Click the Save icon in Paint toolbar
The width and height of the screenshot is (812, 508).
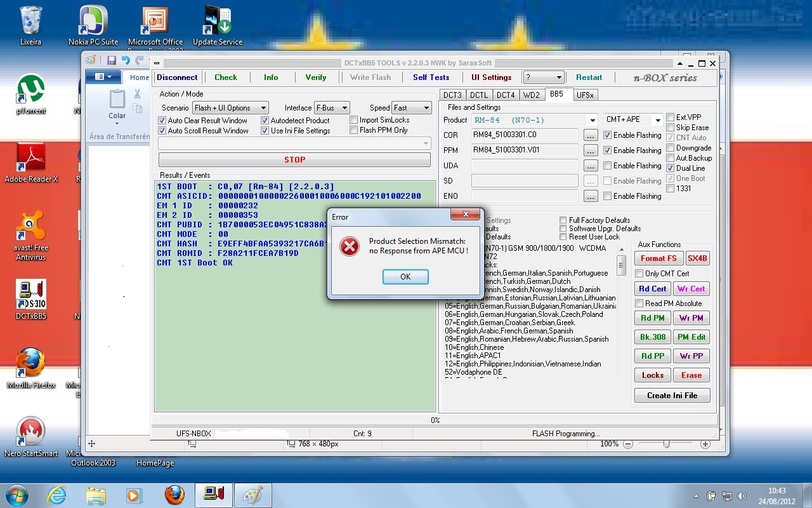coord(112,60)
